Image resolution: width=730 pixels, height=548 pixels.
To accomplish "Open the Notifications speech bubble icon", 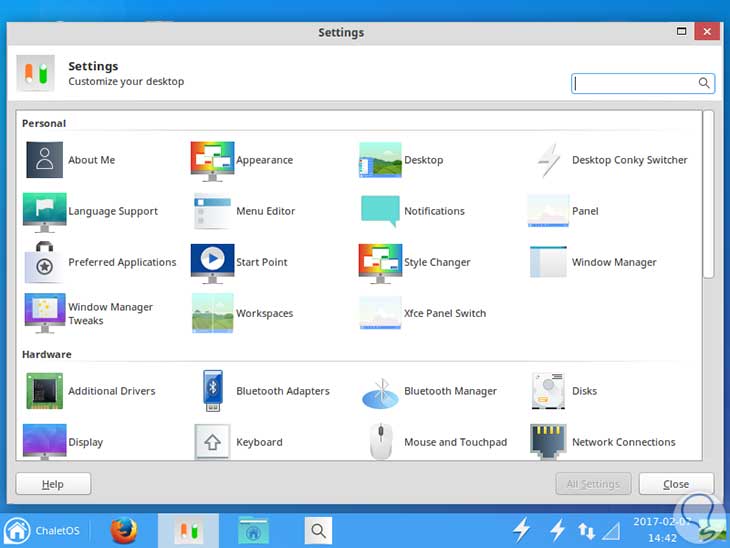I will coord(380,211).
